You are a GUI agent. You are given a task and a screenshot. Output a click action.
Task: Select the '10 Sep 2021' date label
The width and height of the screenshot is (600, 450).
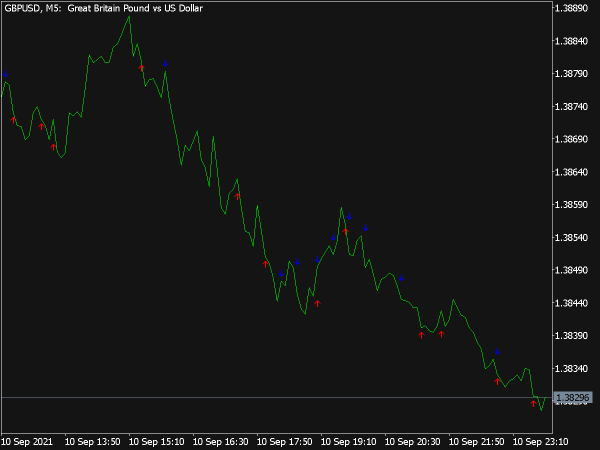pos(28,442)
